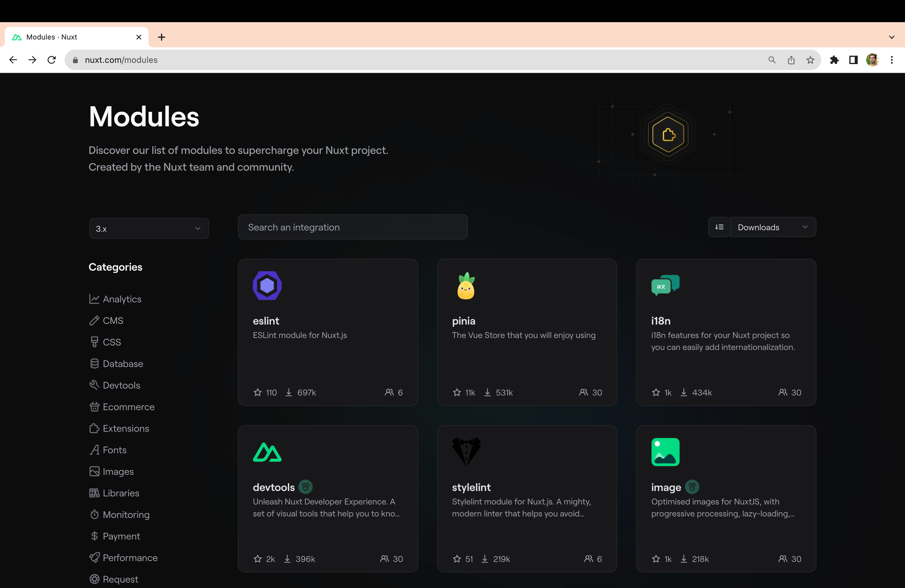Click the Search an integration field

click(x=352, y=227)
